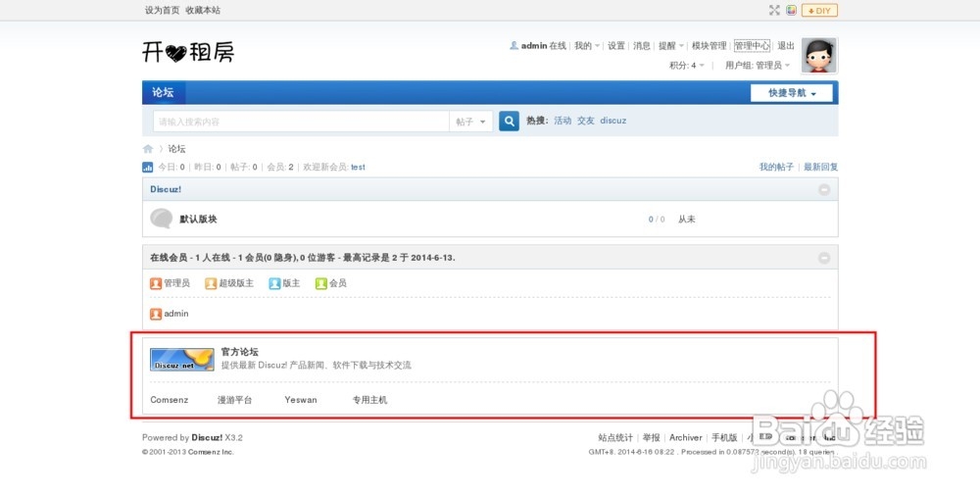The width and height of the screenshot is (980, 495).
Task: Open the 快捷导航 dropdown
Action: point(791,93)
